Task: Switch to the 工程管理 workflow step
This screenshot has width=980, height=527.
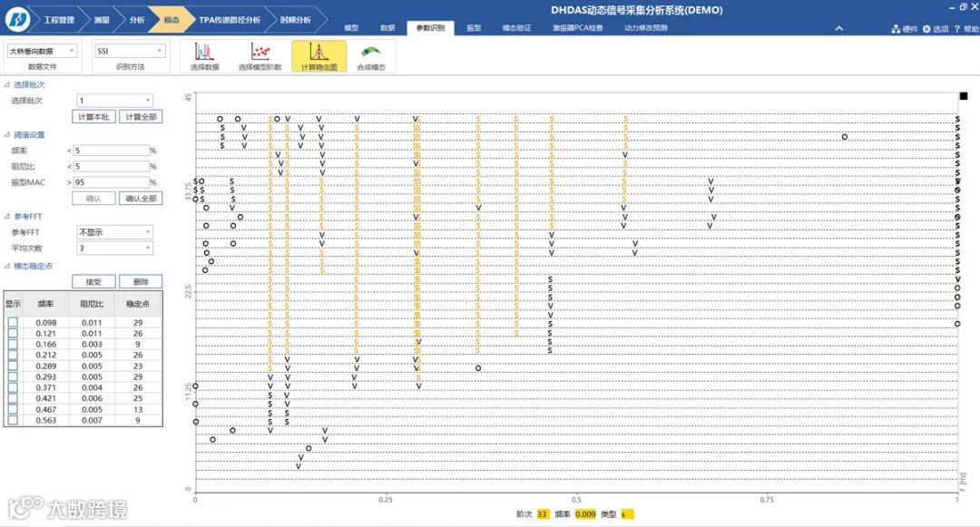Action: (x=57, y=20)
